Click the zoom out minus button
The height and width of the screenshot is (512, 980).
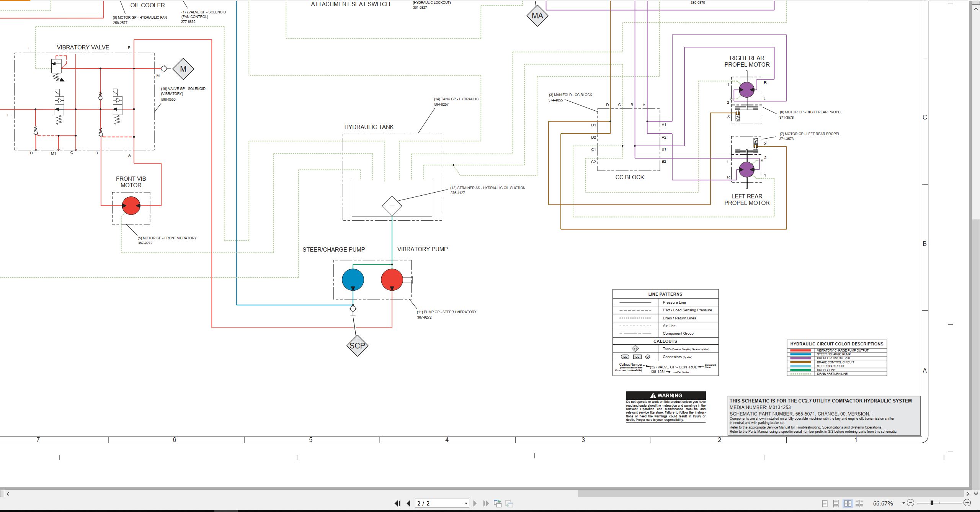[x=911, y=503]
